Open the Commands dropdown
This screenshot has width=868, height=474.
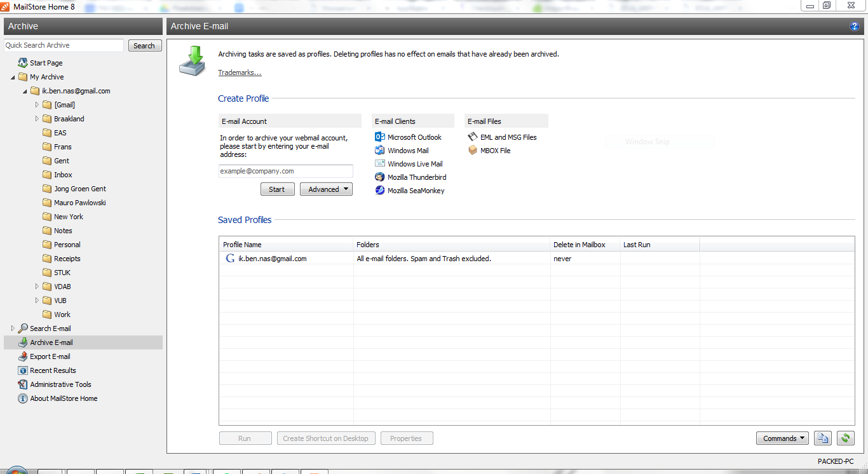coord(782,438)
